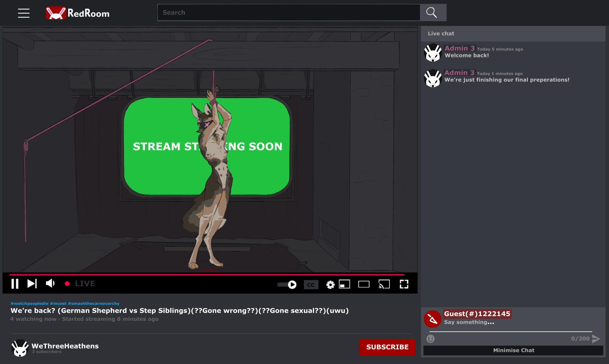Enable miniplayer mode
Viewport: 609px width, 364px height.
(x=344, y=284)
